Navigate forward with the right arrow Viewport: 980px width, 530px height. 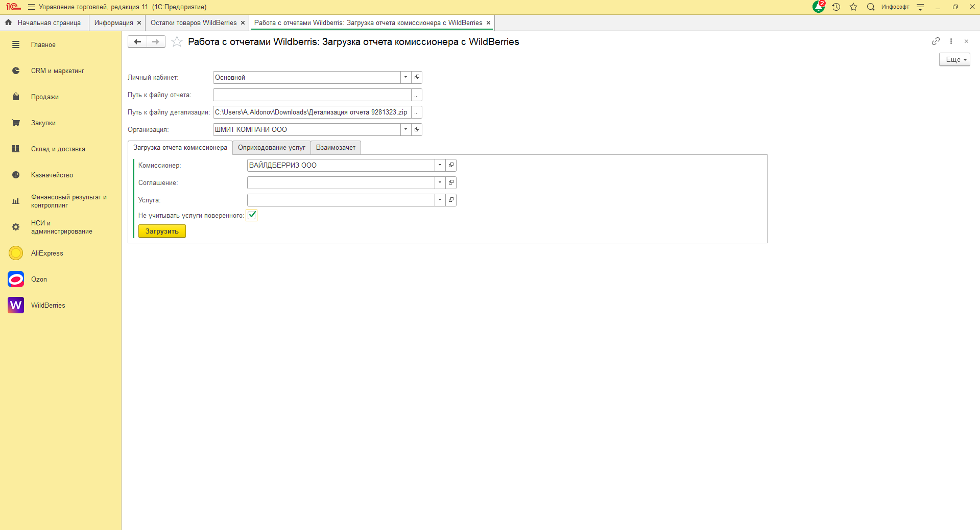coord(156,42)
